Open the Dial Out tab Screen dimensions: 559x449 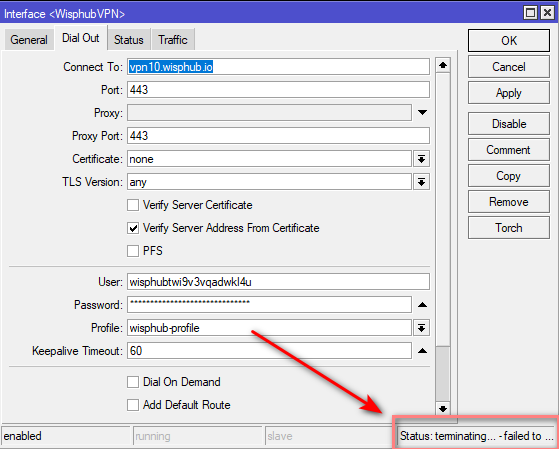(81, 38)
